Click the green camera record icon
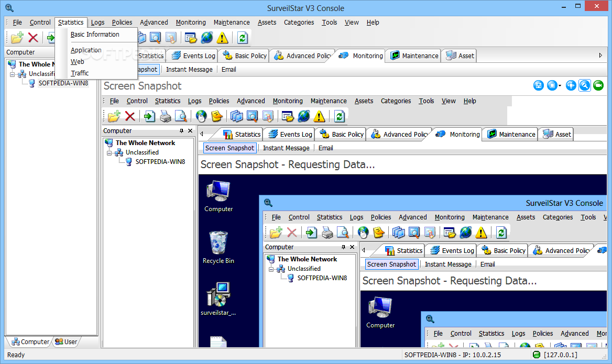The image size is (612, 364). 598,85
